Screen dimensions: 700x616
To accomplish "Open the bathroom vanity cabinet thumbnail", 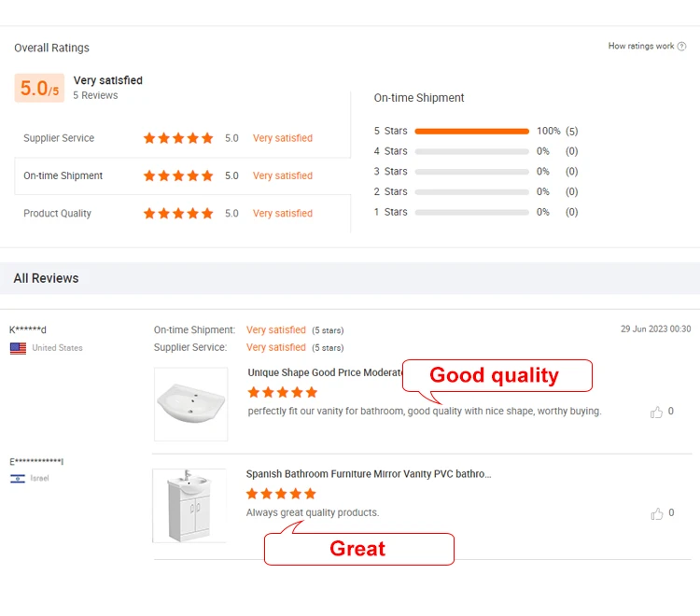I will coord(189,506).
